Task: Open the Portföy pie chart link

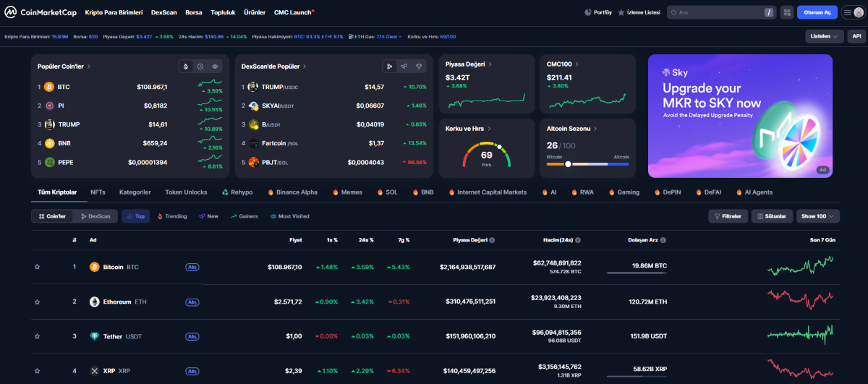Action: [598, 12]
